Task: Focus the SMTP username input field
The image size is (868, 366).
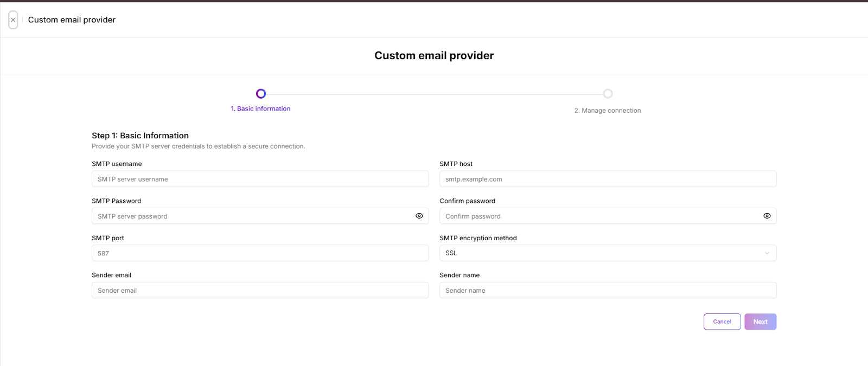Action: click(260, 179)
